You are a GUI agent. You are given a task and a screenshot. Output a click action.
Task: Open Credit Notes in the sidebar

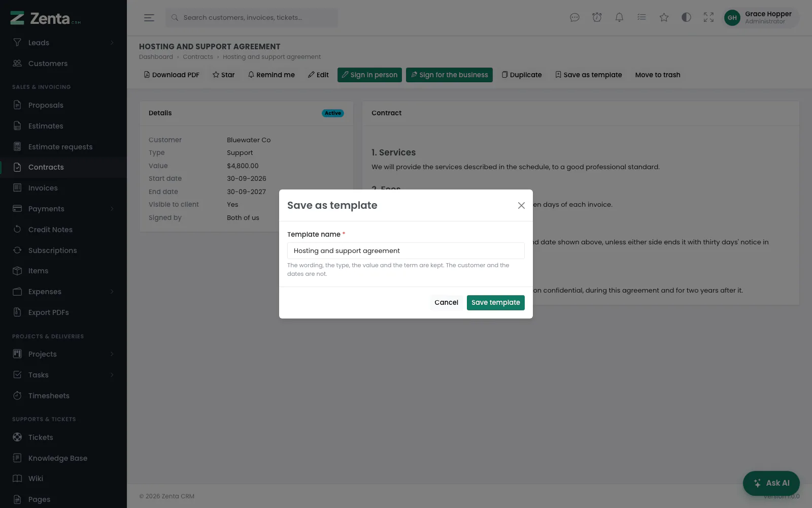click(63, 230)
